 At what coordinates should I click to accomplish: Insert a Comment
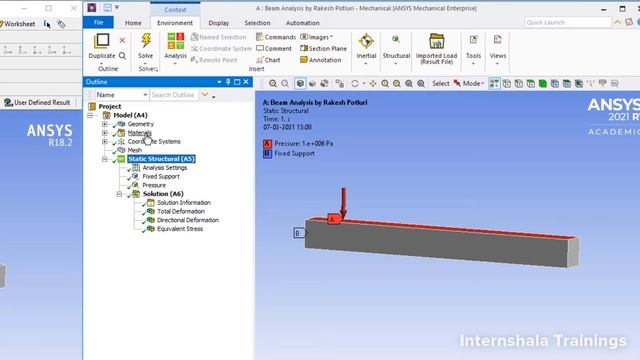[274, 49]
